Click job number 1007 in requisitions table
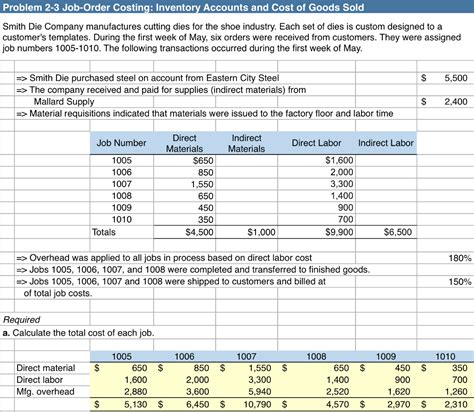The width and height of the screenshot is (474, 412). tap(122, 184)
